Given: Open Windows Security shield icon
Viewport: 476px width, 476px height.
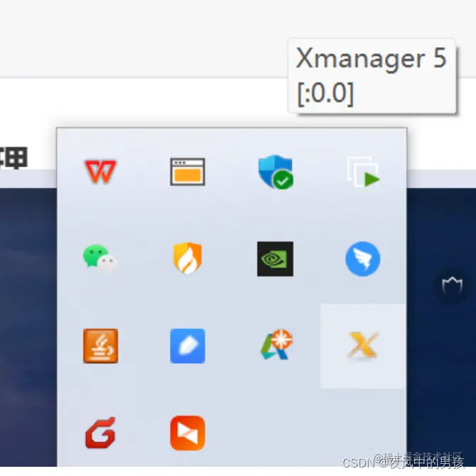Looking at the screenshot, I should tap(276, 172).
